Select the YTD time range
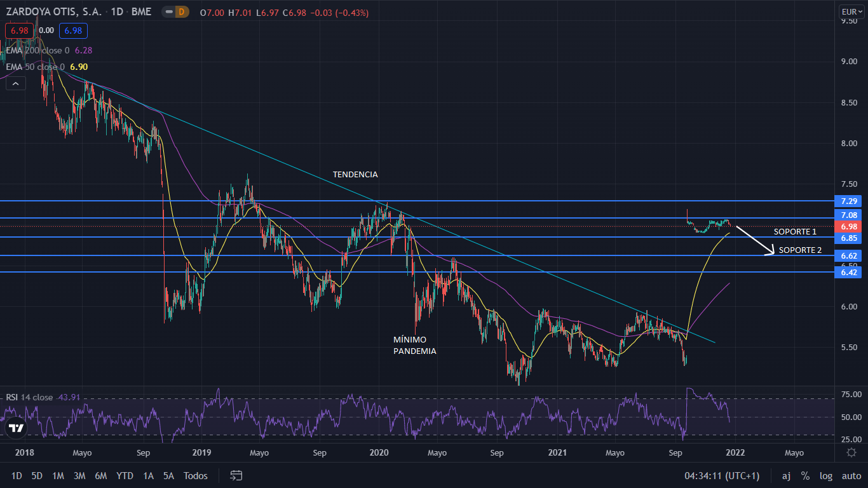The image size is (868, 488). [x=125, y=475]
